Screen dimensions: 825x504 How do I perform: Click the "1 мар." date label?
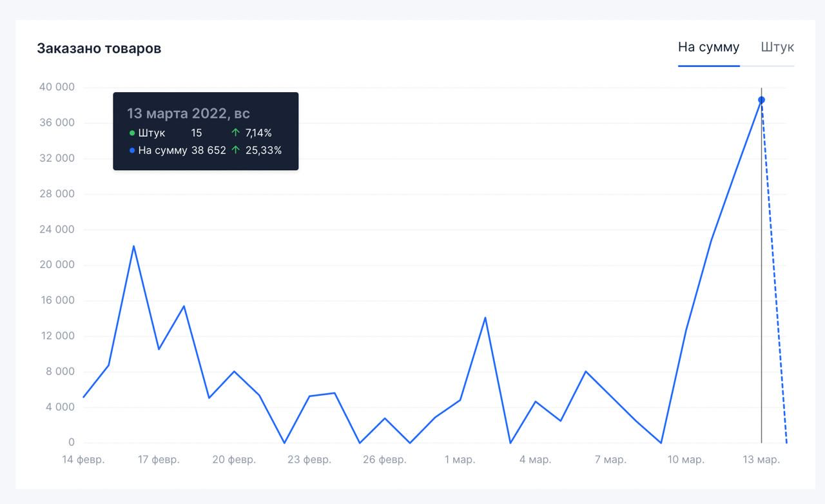(x=460, y=460)
